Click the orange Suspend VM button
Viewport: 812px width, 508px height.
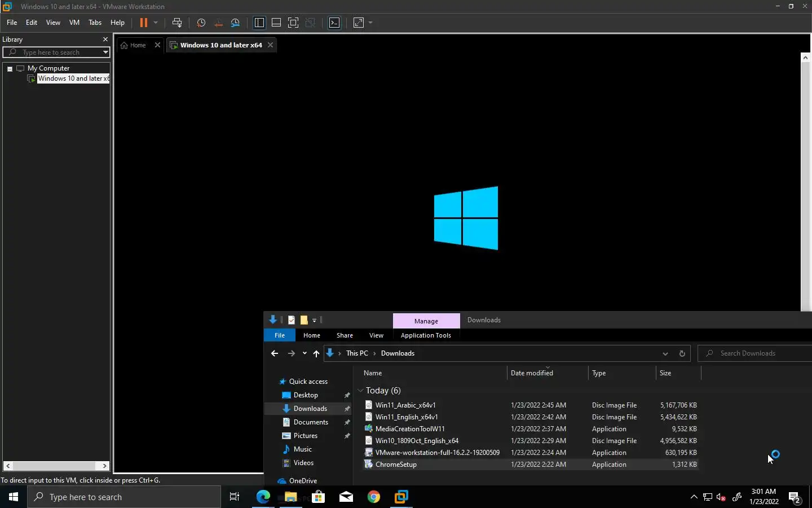point(143,23)
